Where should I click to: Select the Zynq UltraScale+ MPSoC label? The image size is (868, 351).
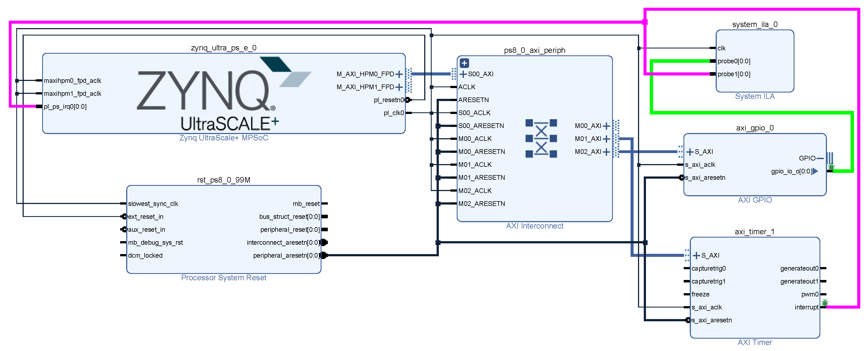[x=223, y=138]
